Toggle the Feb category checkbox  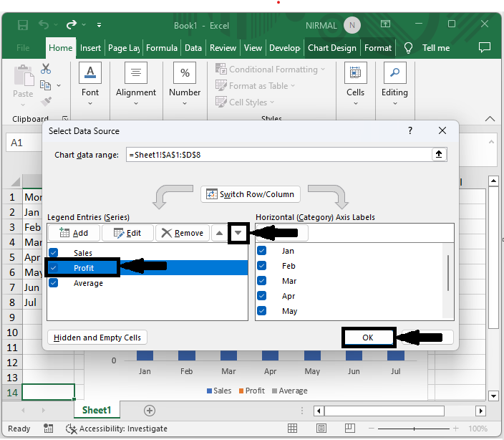(262, 266)
